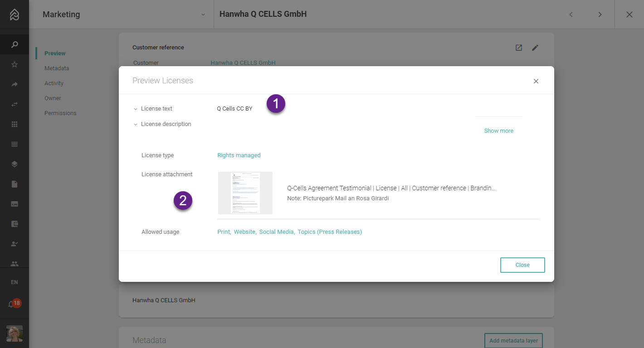
Task: Open transfers double-arrow icon in sidebar
Action: [15, 104]
